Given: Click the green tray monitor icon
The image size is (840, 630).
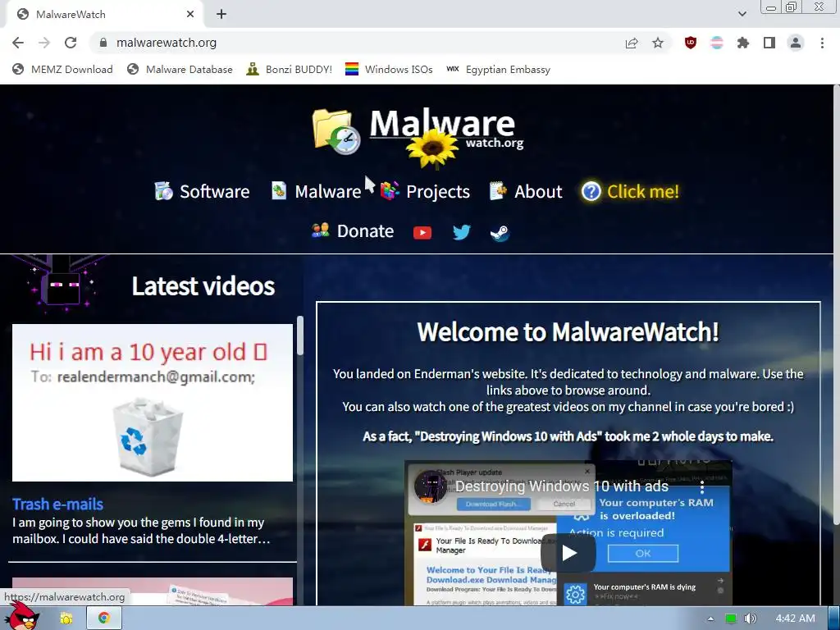Looking at the screenshot, I should click(x=730, y=619).
